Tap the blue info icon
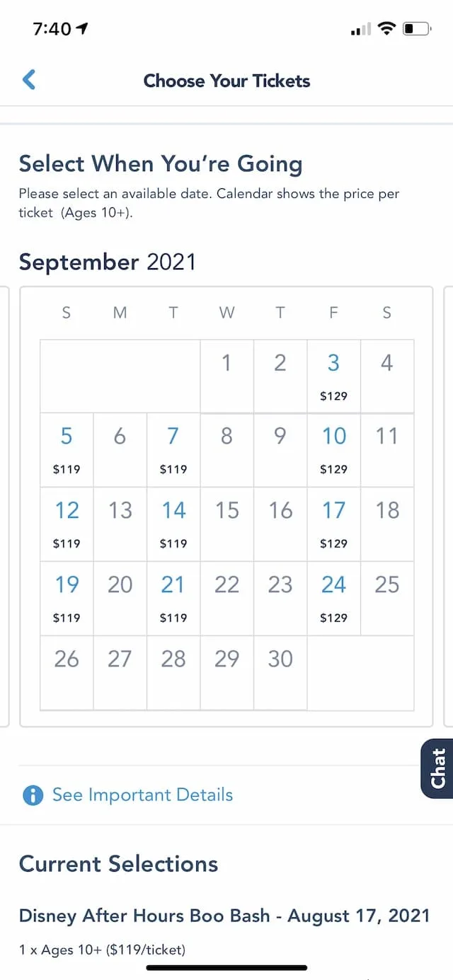The height and width of the screenshot is (980, 453). (x=33, y=795)
